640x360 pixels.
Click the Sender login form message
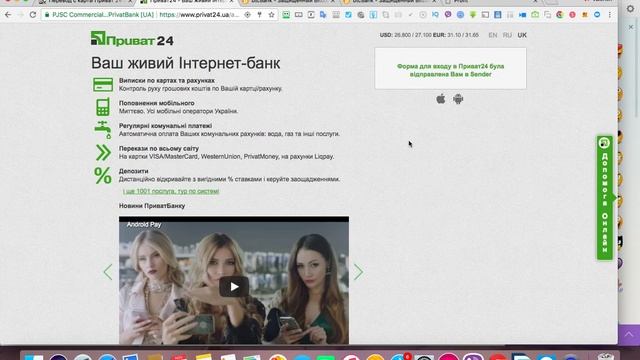(451, 70)
